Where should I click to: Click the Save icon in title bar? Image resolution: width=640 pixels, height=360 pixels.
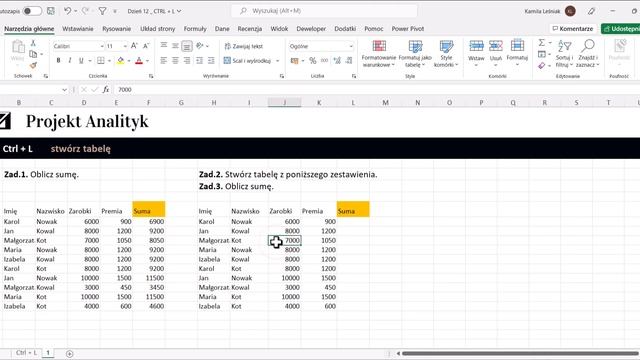click(51, 11)
